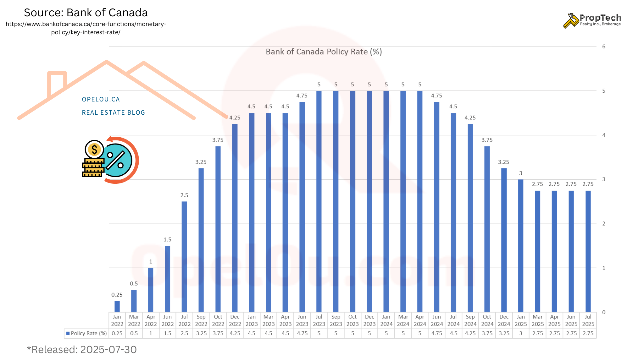Image resolution: width=644 pixels, height=360 pixels.
Task: Select the Jul 2023 bar at 5
Action: [319, 201]
